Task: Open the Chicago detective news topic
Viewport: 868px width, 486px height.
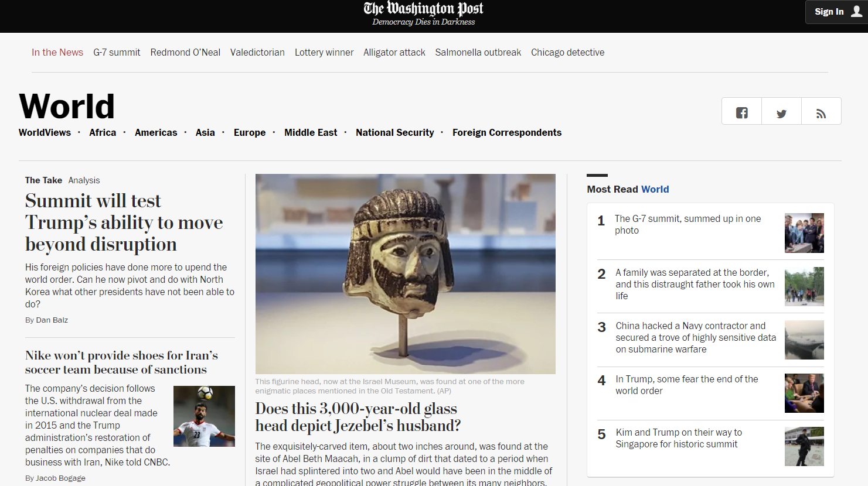Action: [568, 52]
